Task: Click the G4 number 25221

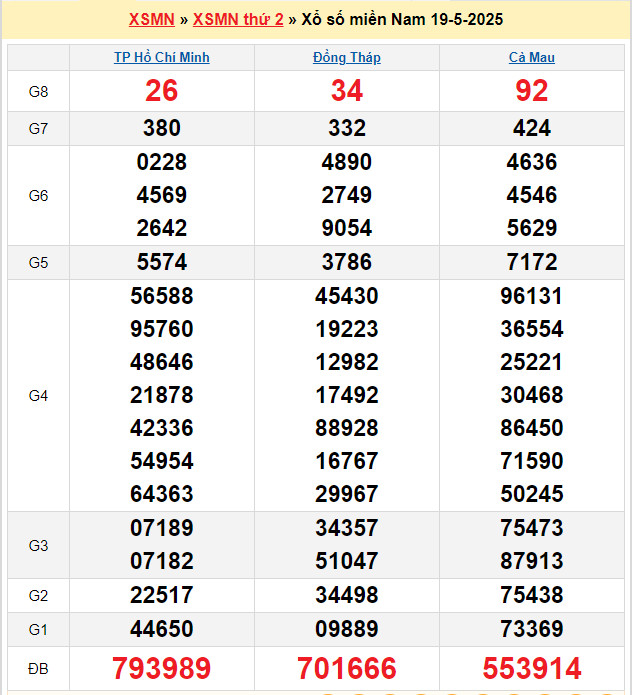Action: 532,362
